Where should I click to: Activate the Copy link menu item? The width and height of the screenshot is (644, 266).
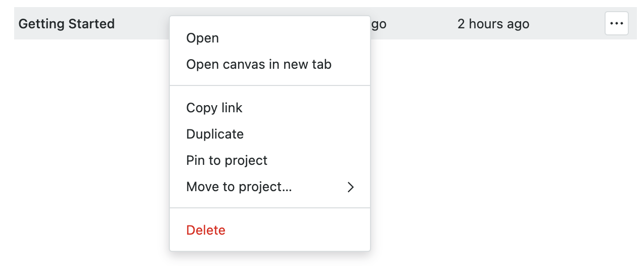coord(214,108)
